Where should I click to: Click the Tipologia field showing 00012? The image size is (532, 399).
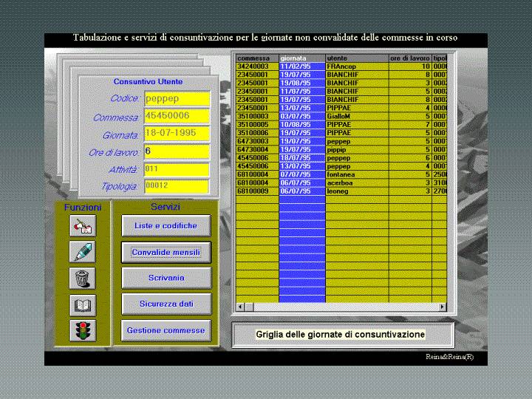click(177, 186)
